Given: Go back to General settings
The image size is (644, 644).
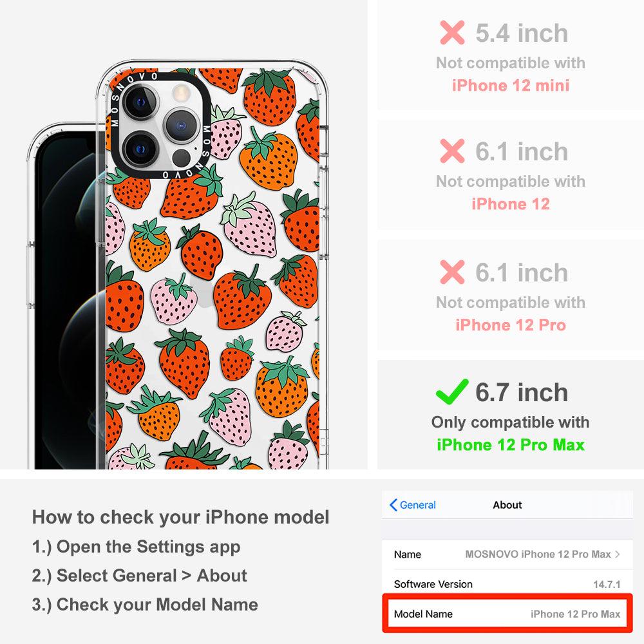Looking at the screenshot, I should [412, 505].
